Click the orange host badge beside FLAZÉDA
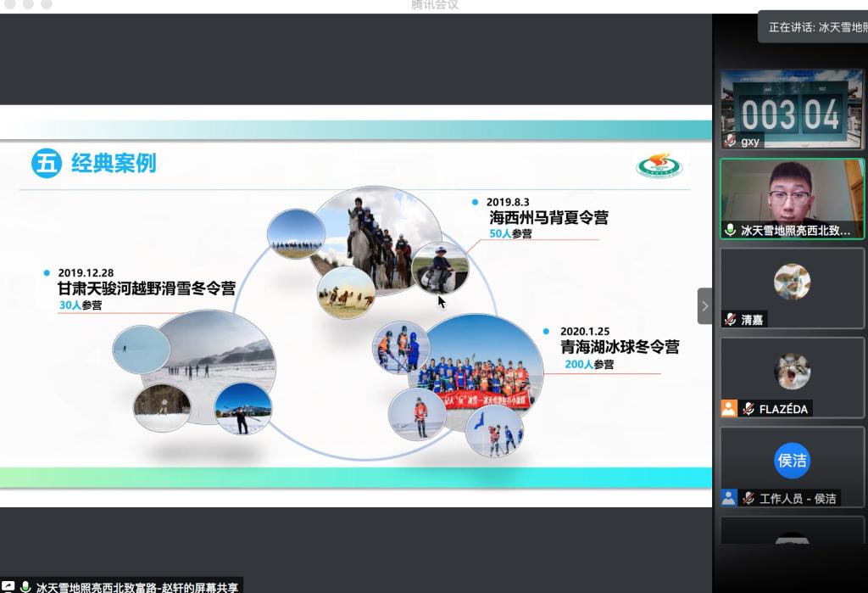Viewport: 868px width, 593px height. 729,409
